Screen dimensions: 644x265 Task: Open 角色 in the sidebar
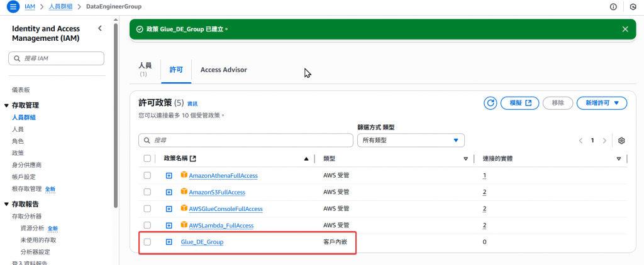(18, 141)
